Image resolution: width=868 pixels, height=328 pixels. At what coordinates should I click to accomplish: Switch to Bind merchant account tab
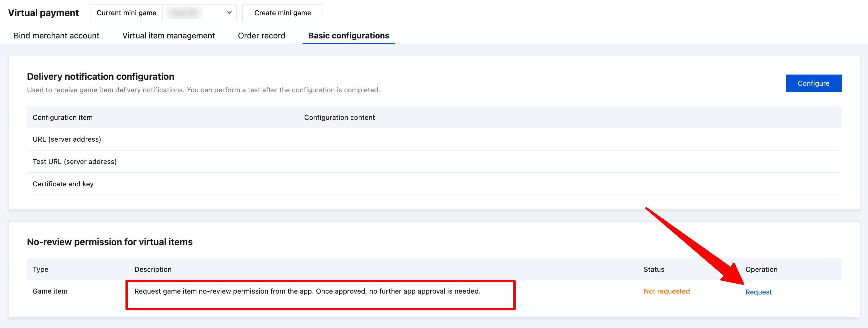pos(56,36)
